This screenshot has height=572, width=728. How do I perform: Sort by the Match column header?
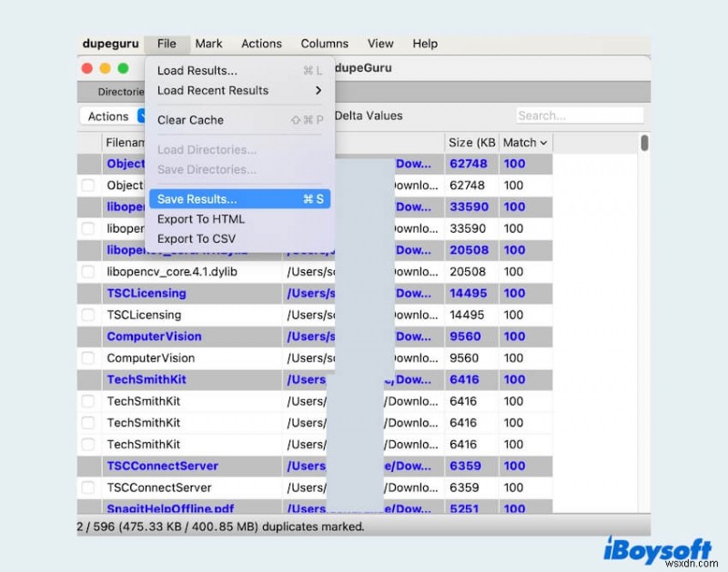pyautogui.click(x=526, y=143)
